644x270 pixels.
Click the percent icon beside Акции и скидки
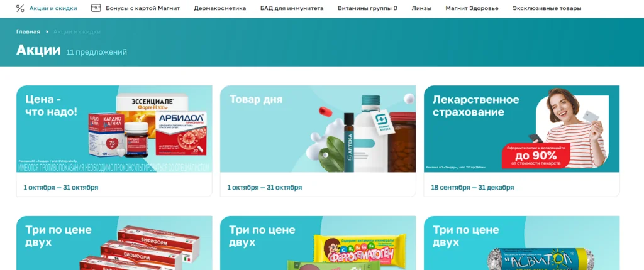tap(20, 8)
